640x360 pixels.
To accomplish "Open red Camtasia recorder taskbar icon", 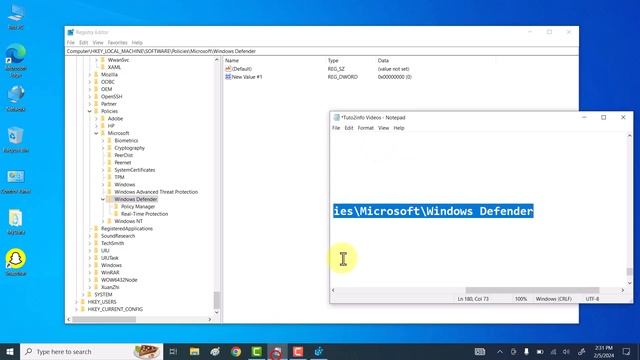I will tap(298, 351).
